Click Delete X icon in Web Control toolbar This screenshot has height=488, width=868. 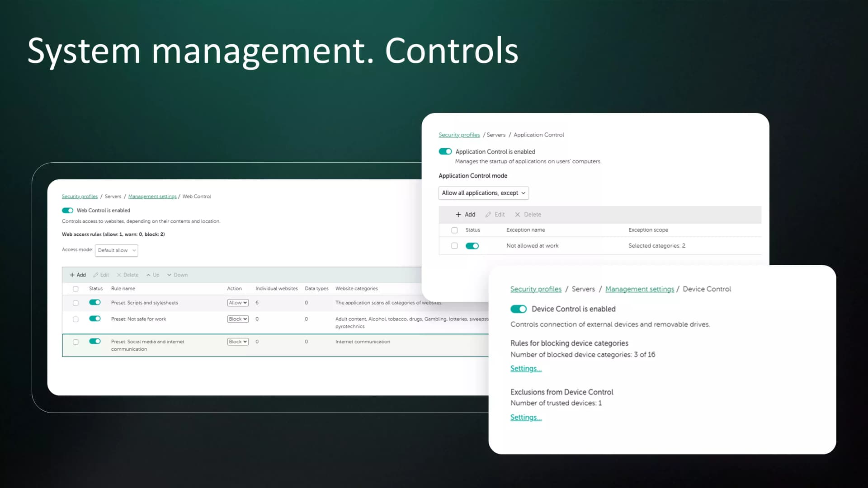coord(119,275)
